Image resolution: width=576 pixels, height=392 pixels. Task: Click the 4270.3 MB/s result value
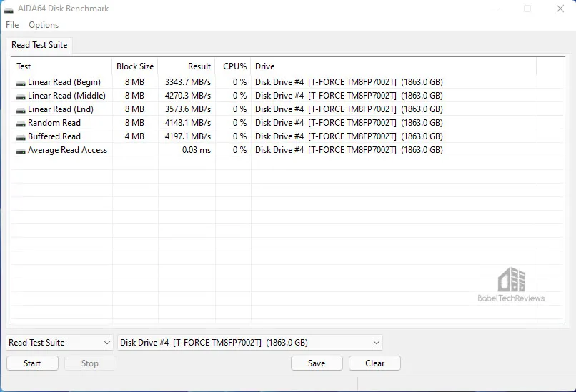[188, 96]
